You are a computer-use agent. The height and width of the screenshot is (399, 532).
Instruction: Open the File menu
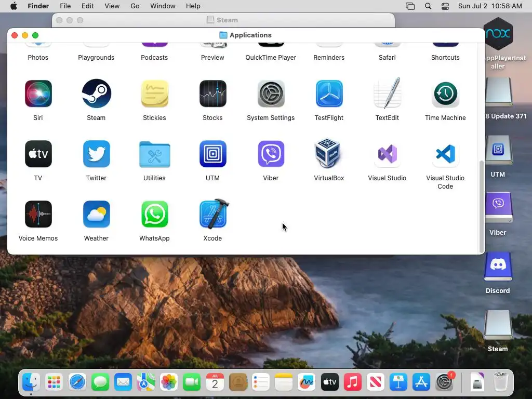[65, 6]
